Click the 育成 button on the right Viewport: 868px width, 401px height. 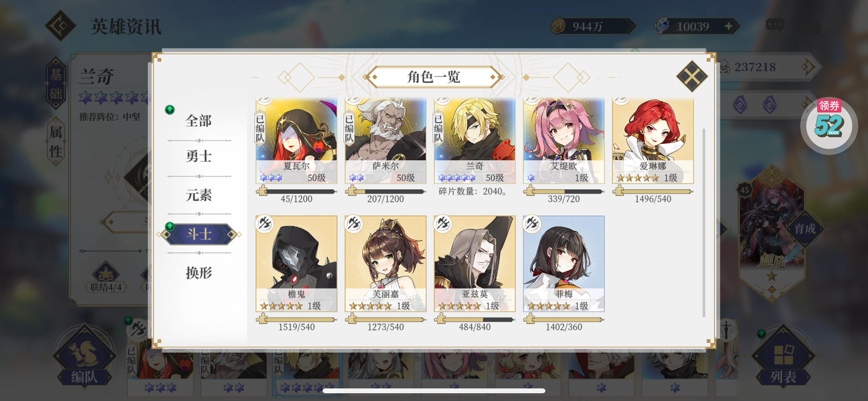[805, 229]
